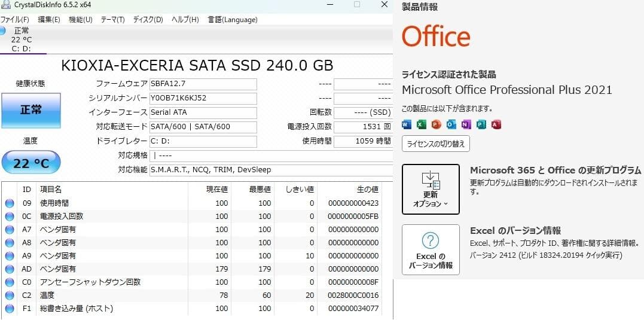Click the status orb for row A8
644x320 pixels.
click(x=10, y=242)
